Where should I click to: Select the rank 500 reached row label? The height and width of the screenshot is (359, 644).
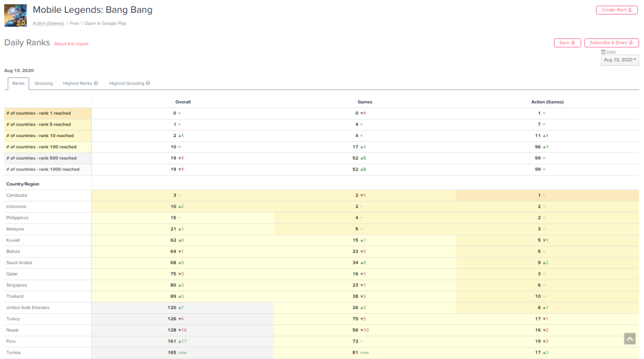pos(47,158)
